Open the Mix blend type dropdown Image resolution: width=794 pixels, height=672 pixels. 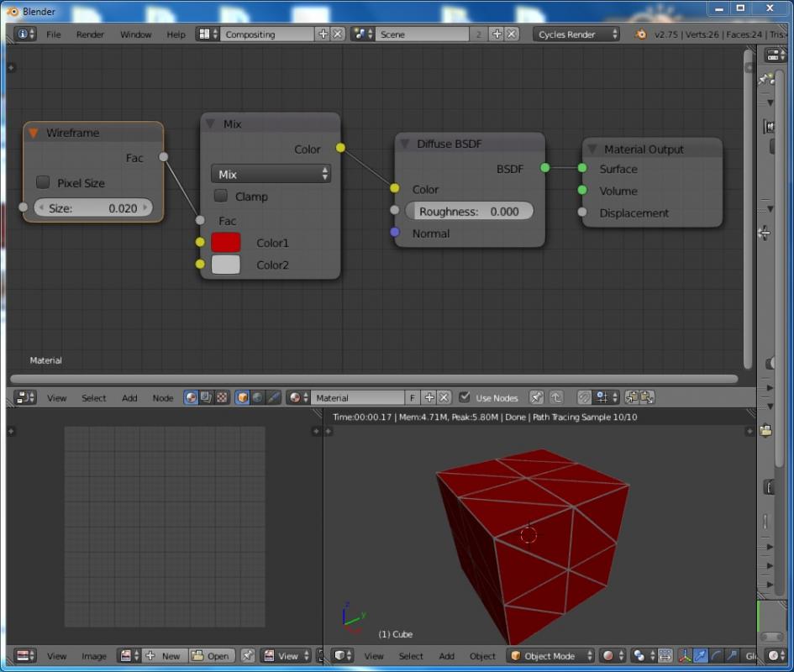click(x=271, y=174)
